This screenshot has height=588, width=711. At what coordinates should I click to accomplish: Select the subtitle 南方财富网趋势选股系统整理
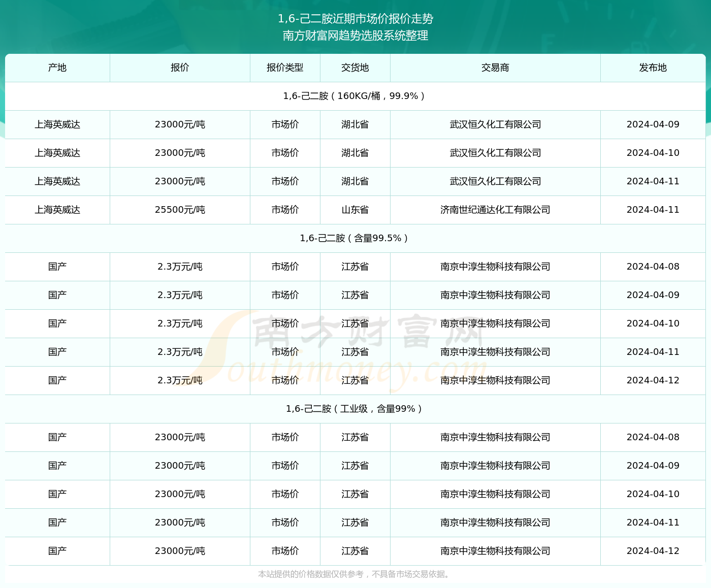[355, 36]
